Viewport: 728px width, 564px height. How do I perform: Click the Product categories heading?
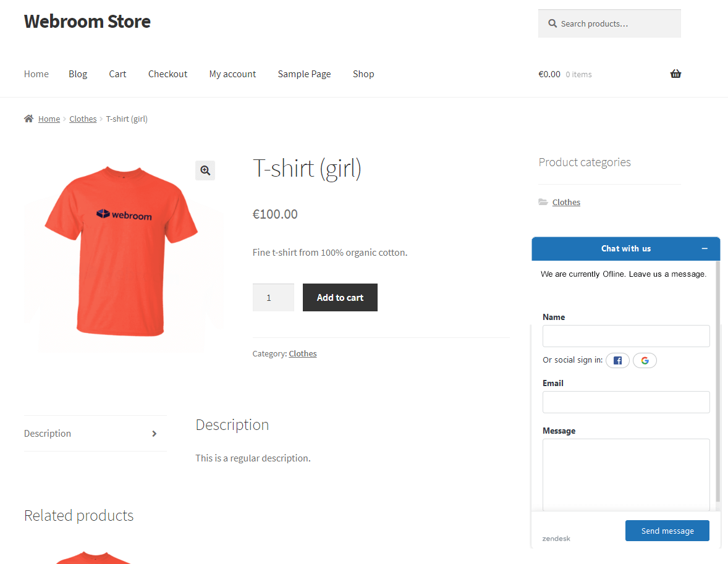pos(585,162)
